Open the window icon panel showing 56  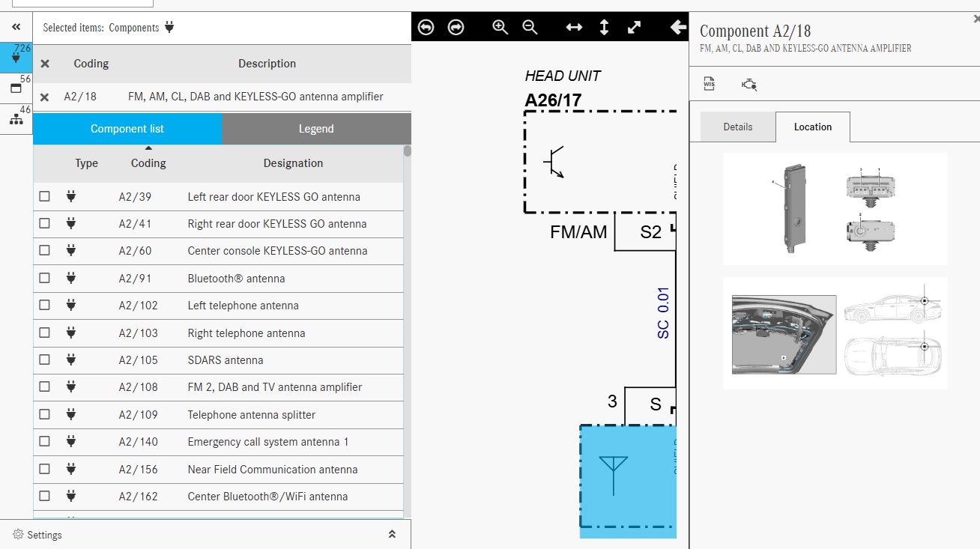click(16, 88)
